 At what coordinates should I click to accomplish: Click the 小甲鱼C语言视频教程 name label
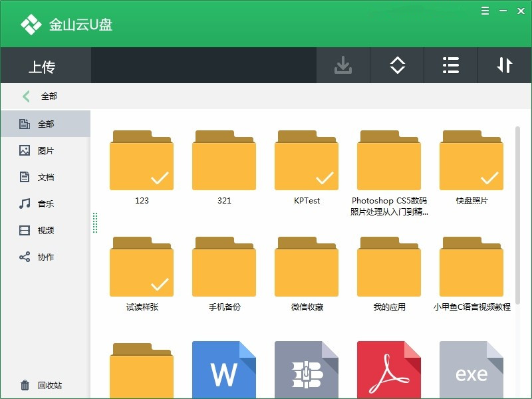pyautogui.click(x=471, y=307)
